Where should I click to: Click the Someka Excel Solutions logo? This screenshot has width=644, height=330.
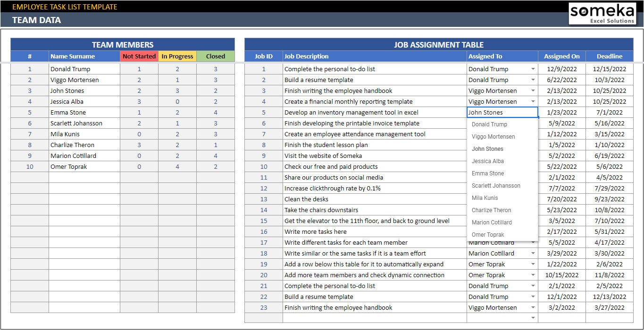[602, 13]
